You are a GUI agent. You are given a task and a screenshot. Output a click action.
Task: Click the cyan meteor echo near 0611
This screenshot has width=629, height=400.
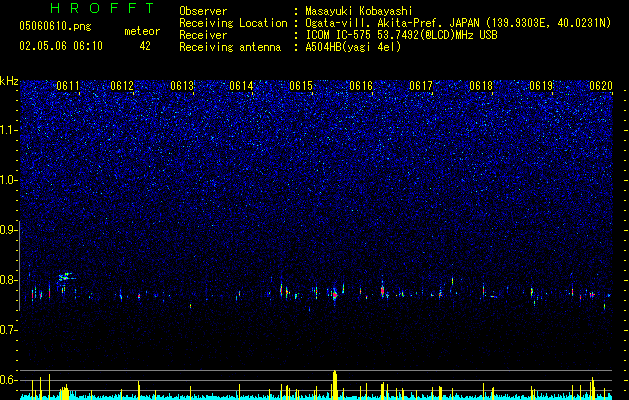tap(66, 276)
